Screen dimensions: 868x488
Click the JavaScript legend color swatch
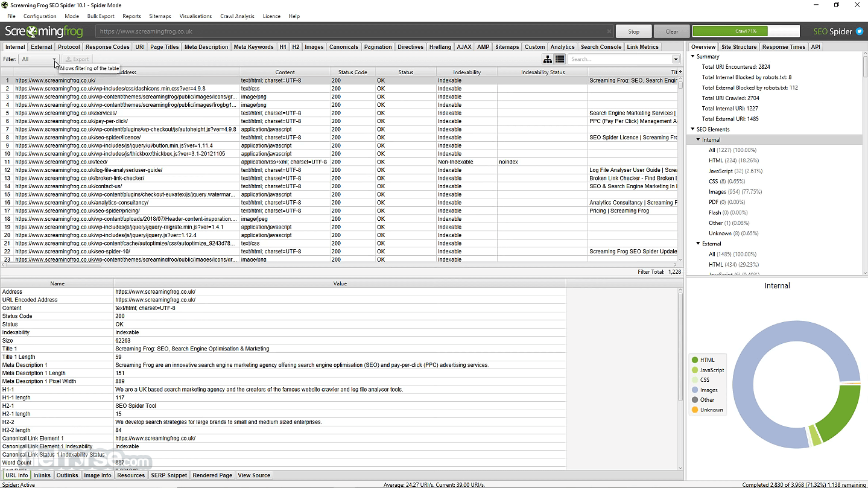coord(695,370)
